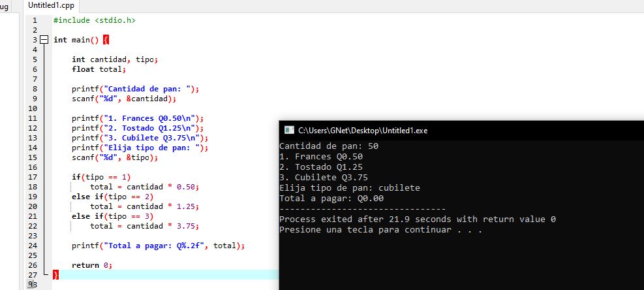The width and height of the screenshot is (644, 290).
Task: Click the red closing brace on line 27
Action: coord(55,275)
